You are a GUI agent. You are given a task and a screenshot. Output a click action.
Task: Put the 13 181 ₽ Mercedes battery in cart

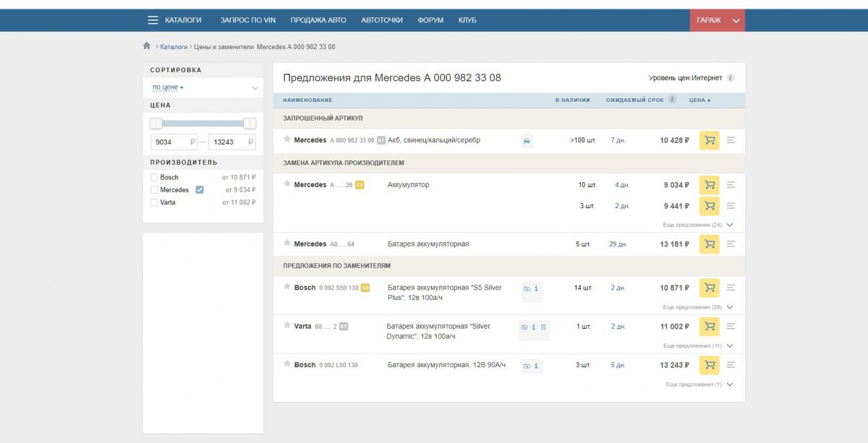pos(710,244)
